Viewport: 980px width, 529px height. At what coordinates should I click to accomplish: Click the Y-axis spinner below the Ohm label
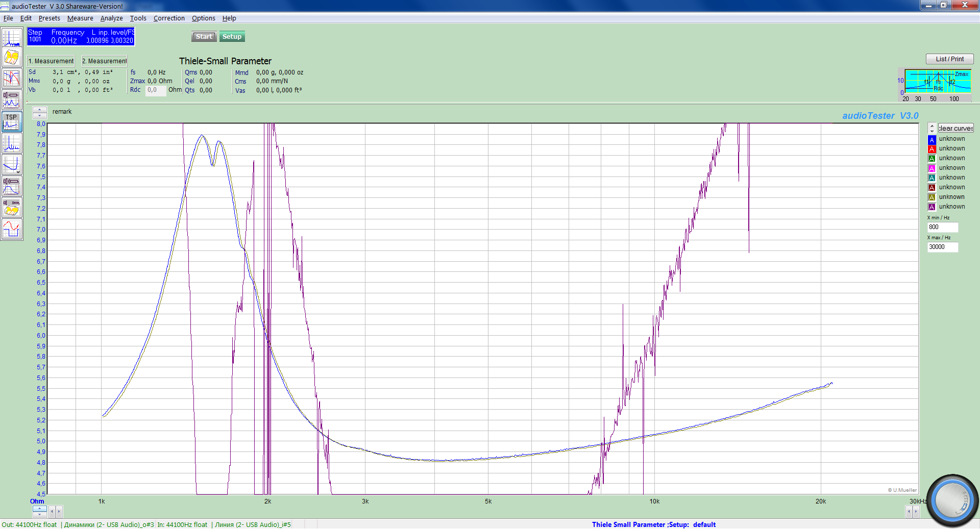click(39, 511)
